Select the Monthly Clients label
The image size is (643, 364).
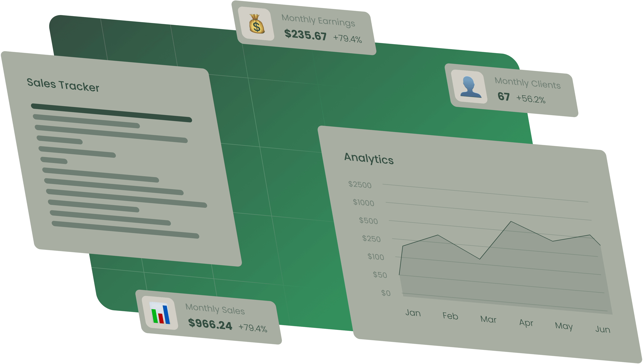pyautogui.click(x=527, y=83)
